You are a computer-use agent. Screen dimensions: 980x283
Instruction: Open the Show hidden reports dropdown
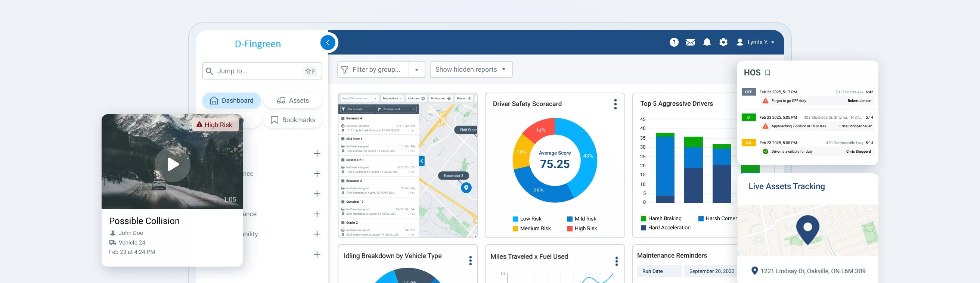471,69
